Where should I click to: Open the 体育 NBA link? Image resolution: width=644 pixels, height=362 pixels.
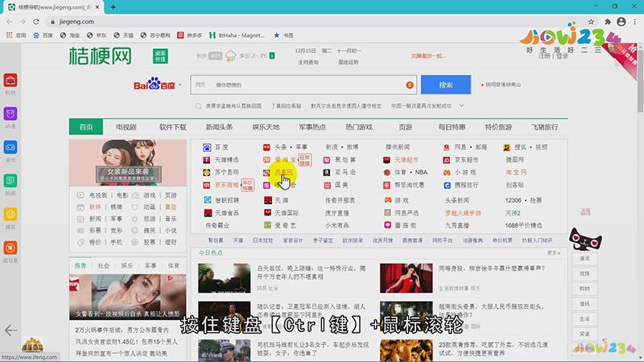click(x=411, y=172)
